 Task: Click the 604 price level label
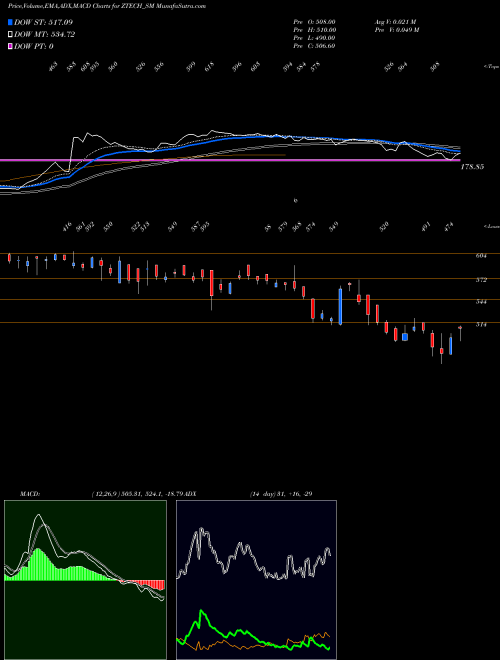[482, 255]
